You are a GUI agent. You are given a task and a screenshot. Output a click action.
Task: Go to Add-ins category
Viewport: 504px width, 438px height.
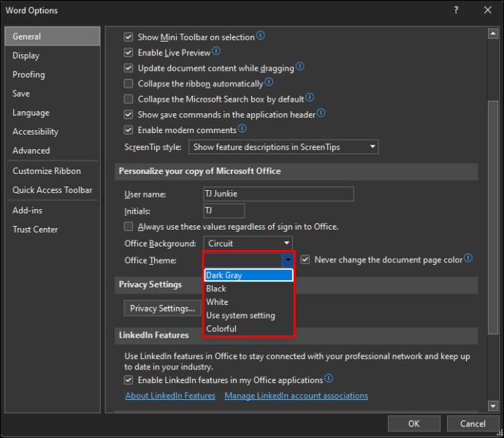pos(53,211)
